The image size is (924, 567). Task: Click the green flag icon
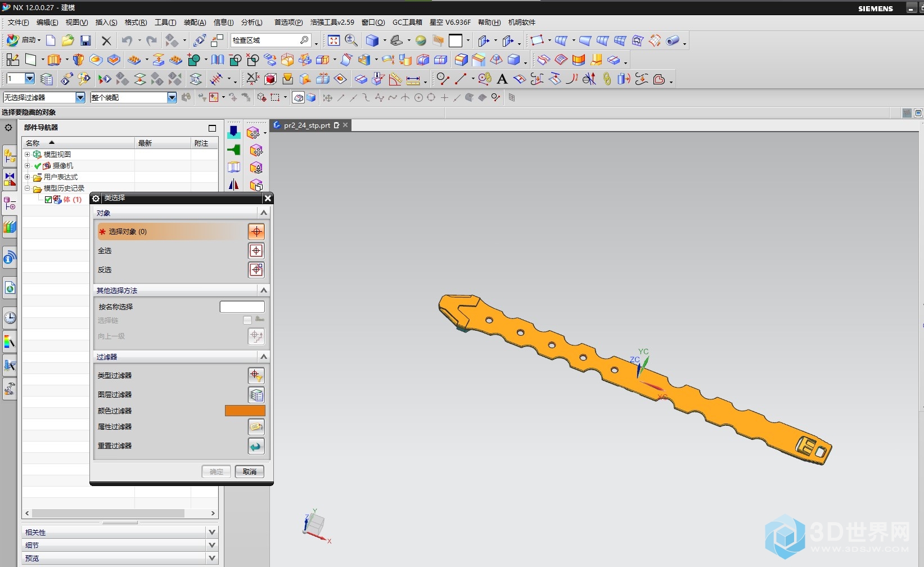(x=234, y=150)
